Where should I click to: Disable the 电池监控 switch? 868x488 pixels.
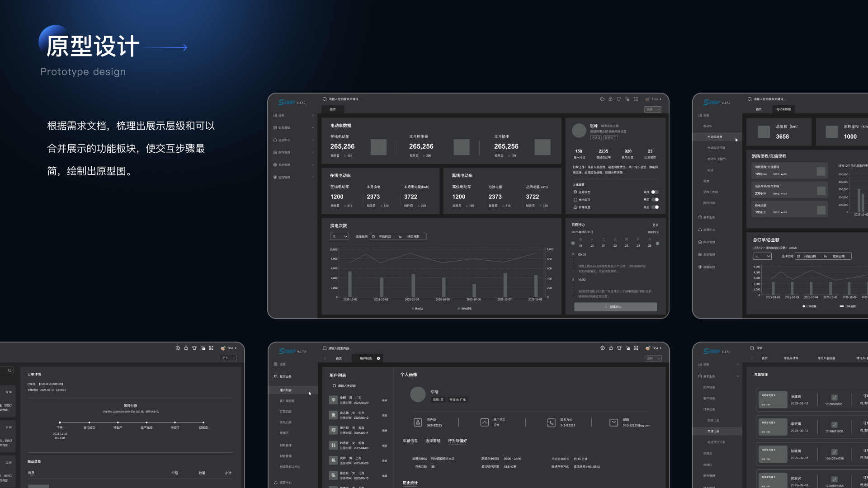coord(655,200)
